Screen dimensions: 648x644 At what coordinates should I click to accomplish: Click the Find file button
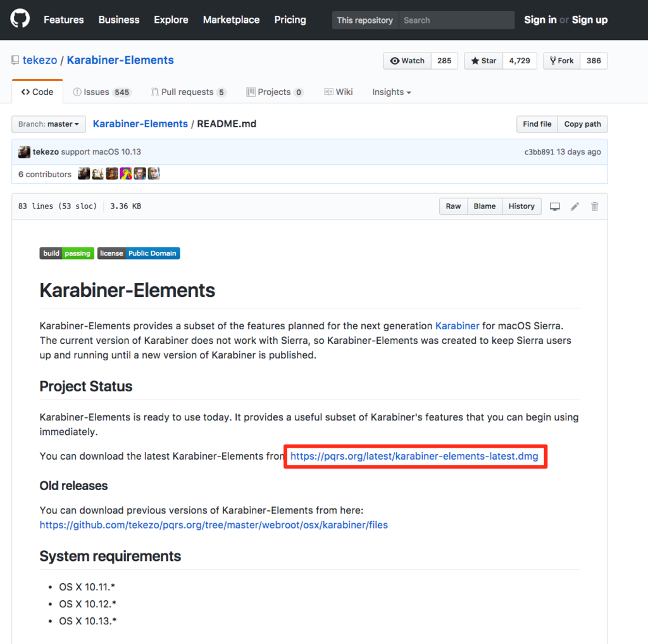[537, 124]
